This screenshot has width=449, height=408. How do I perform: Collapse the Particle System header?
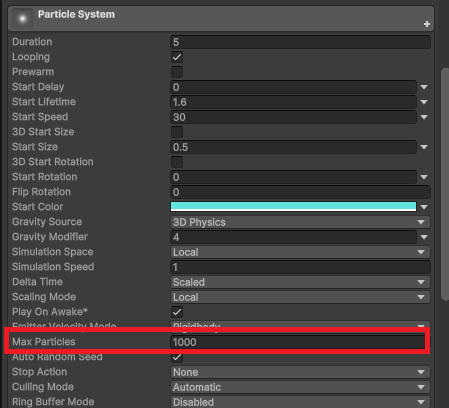tap(221, 18)
